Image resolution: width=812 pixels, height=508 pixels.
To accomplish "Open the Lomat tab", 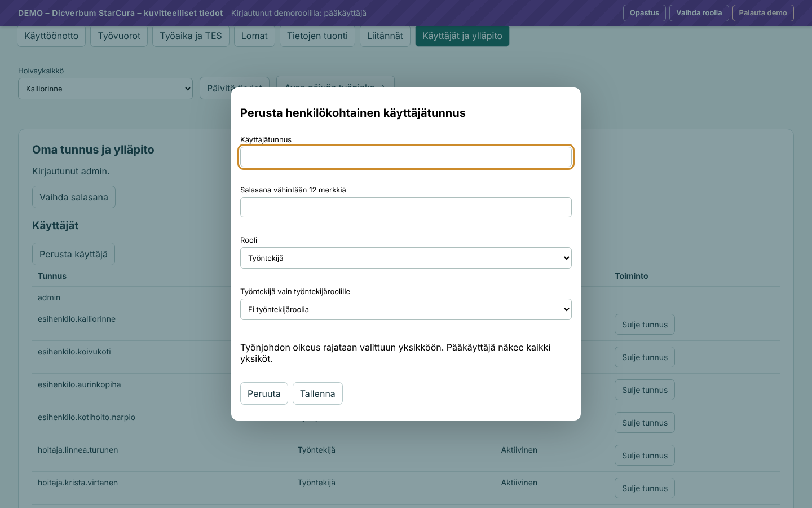I will click(254, 36).
